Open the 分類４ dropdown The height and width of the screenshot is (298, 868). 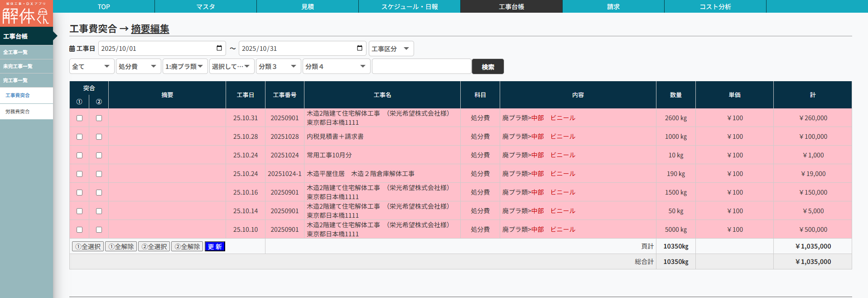(x=336, y=66)
